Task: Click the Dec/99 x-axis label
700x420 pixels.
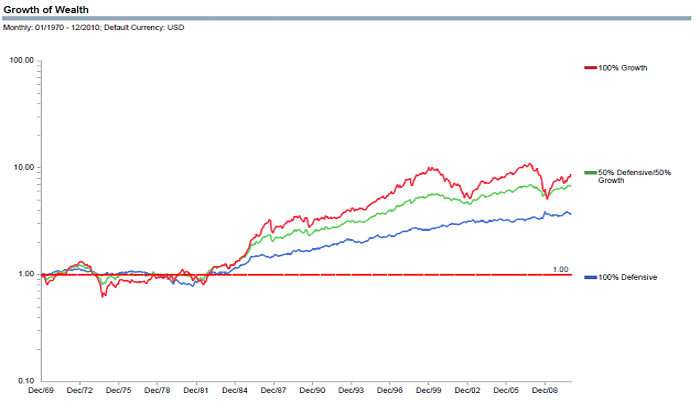Action: tap(429, 391)
